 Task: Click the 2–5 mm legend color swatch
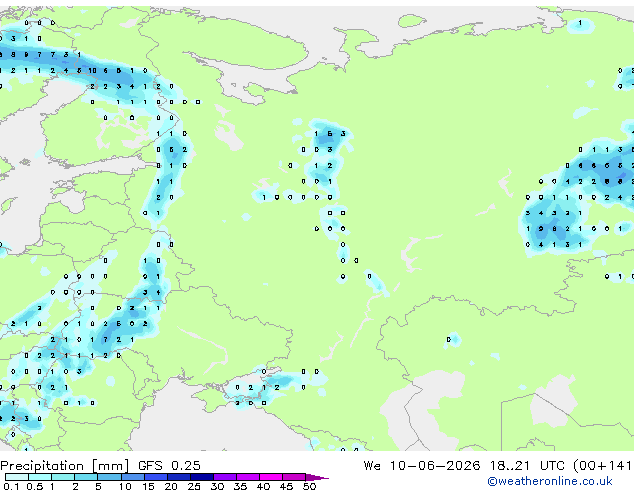click(86, 477)
